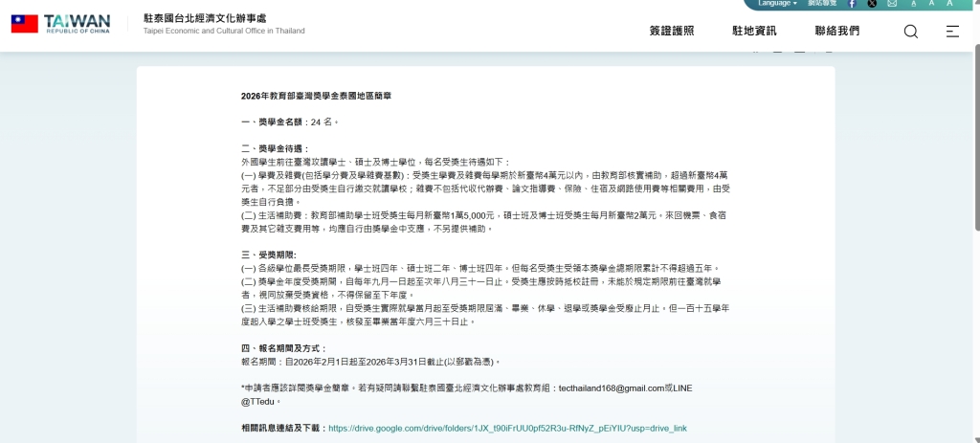Open the 簽證護照 menu

pos(672,31)
